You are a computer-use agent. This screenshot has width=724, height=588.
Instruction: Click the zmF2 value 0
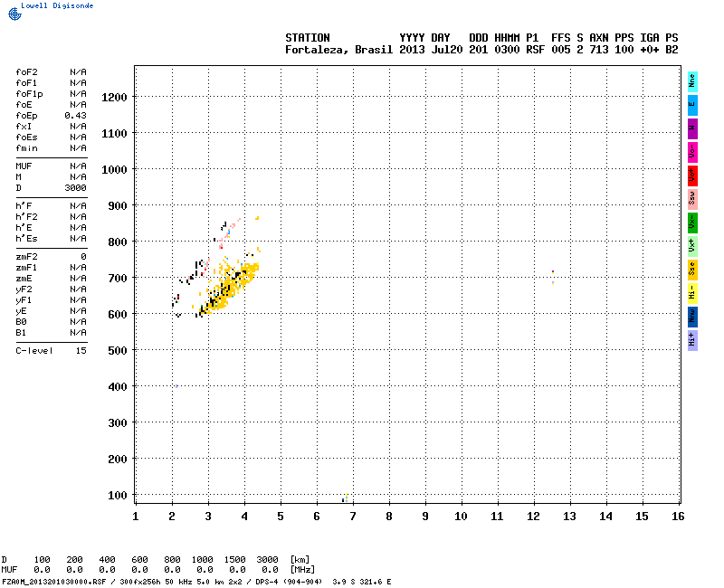(83, 257)
